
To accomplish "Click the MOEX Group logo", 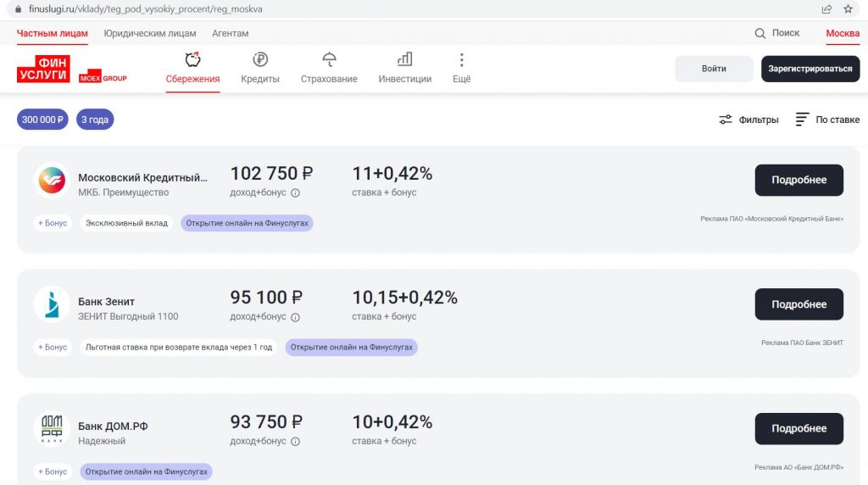I will coord(103,78).
